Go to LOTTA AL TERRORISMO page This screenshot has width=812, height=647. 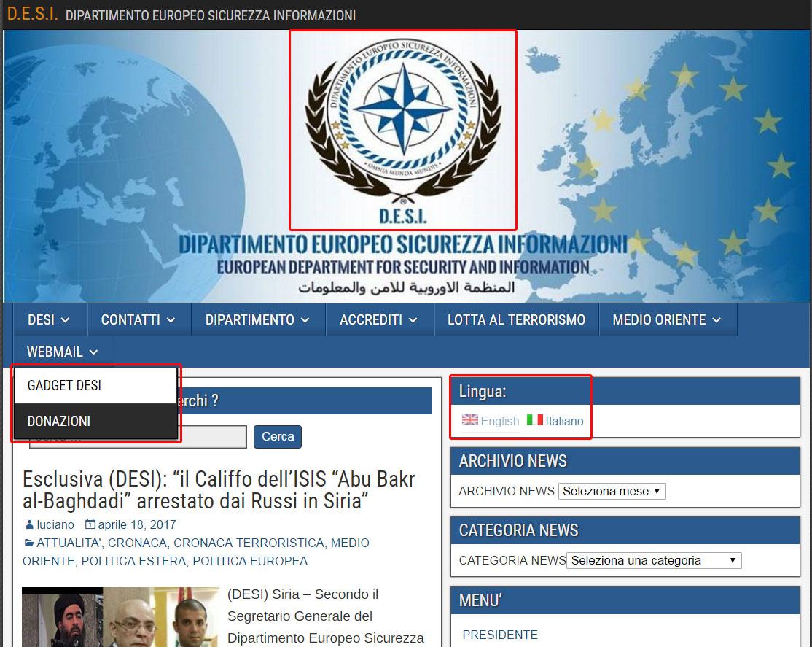(516, 320)
